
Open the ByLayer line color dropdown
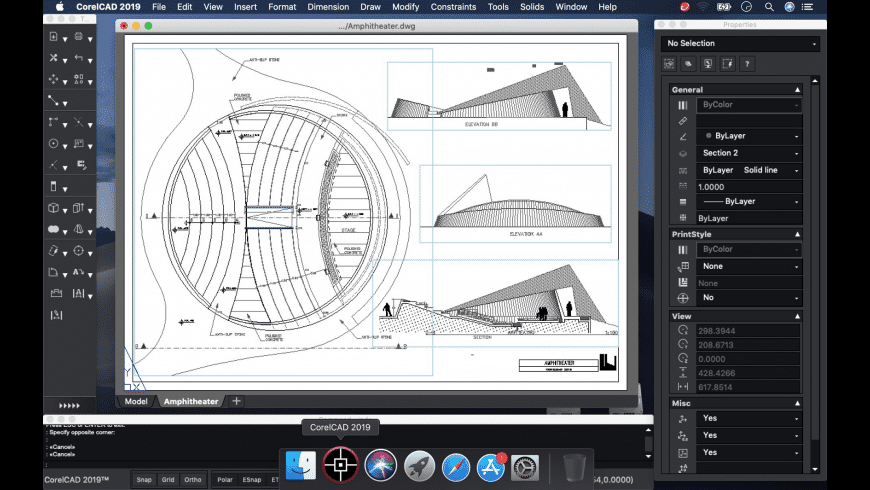pyautogui.click(x=748, y=136)
